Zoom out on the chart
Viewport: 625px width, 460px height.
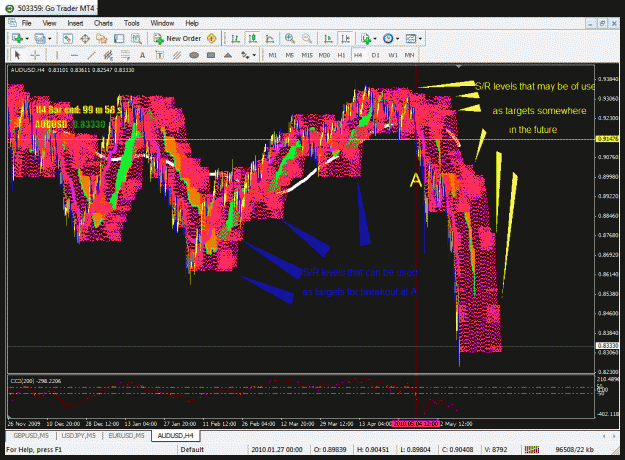pyautogui.click(x=307, y=39)
